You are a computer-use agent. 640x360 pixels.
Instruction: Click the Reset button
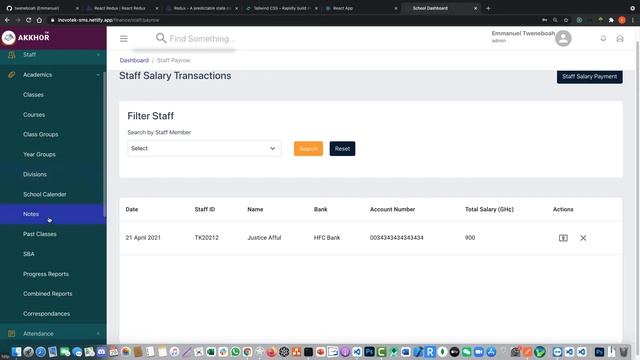coord(342,149)
